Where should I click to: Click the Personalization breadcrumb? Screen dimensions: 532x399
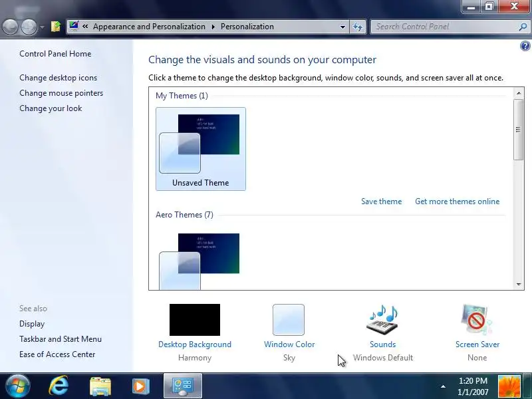[247, 27]
